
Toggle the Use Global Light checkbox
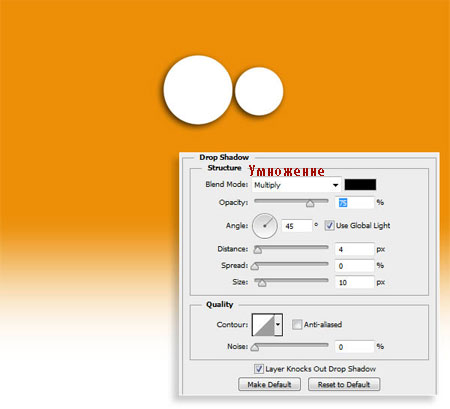tap(329, 226)
